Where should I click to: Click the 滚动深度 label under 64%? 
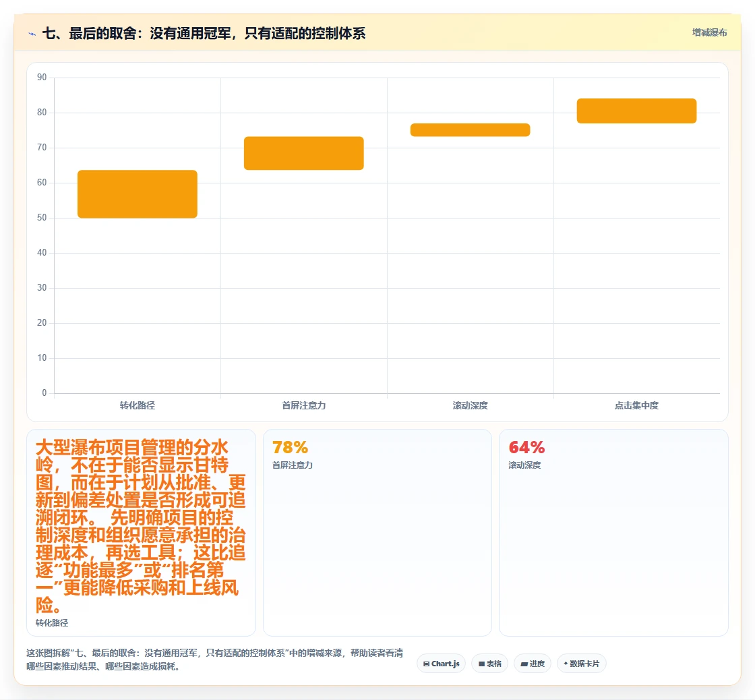pyautogui.click(x=524, y=465)
